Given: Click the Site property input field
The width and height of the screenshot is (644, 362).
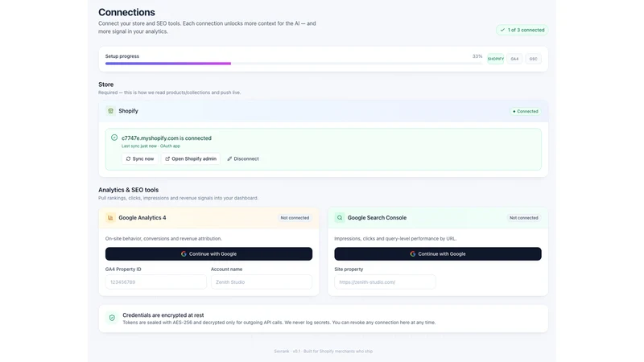Looking at the screenshot, I should click(385, 282).
